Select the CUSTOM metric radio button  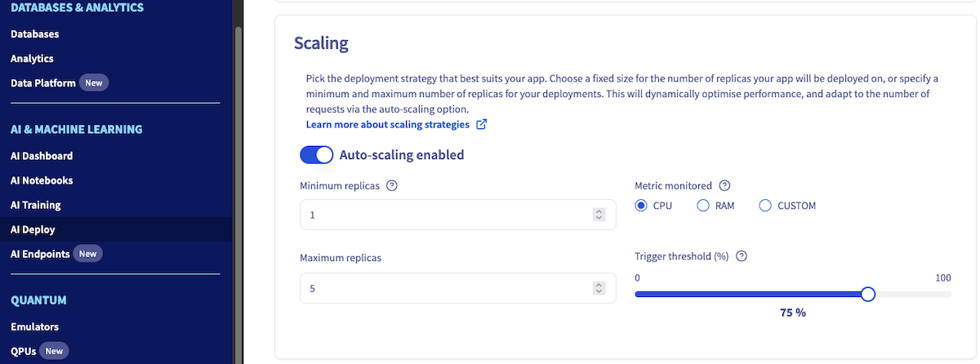(x=765, y=206)
